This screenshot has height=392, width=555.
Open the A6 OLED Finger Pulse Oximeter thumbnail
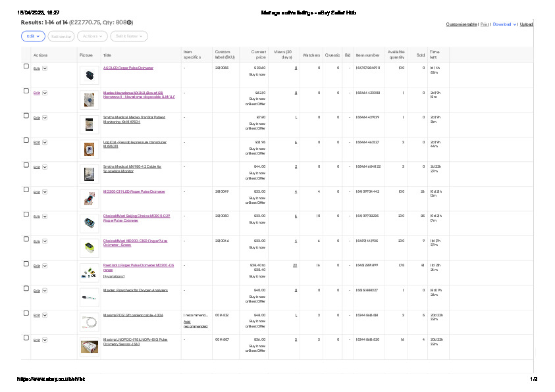(x=90, y=76)
